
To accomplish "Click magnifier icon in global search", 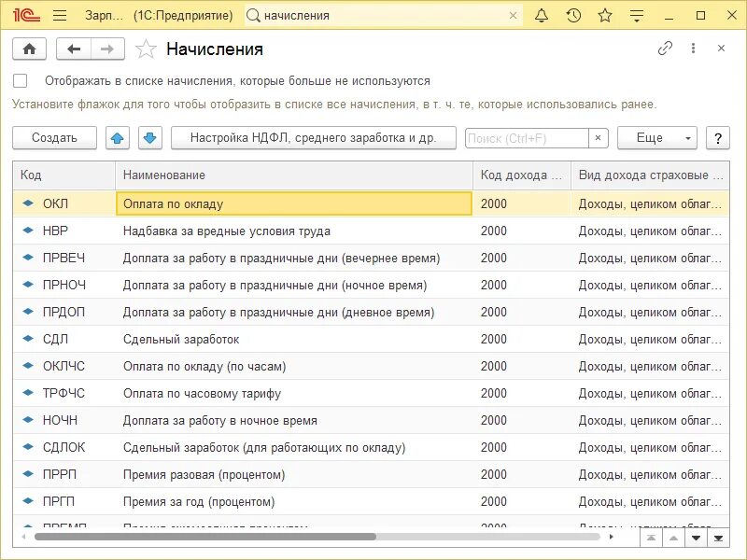I will click(x=253, y=16).
